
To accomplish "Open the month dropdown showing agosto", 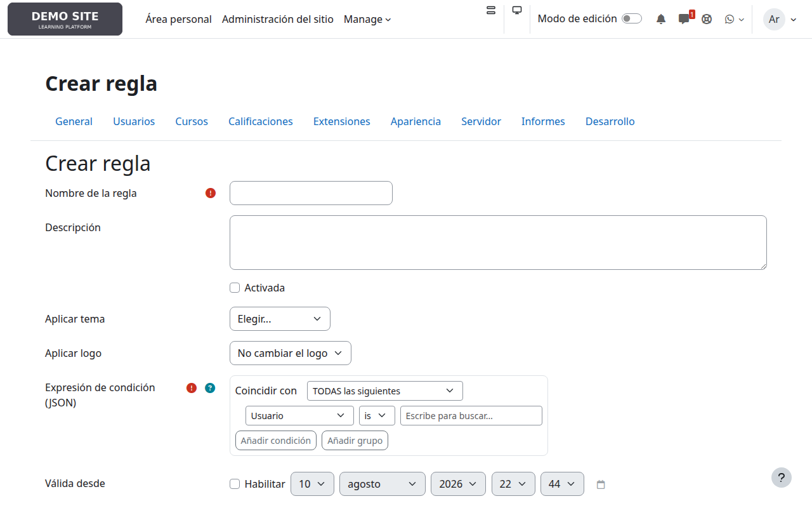I will click(x=383, y=484).
